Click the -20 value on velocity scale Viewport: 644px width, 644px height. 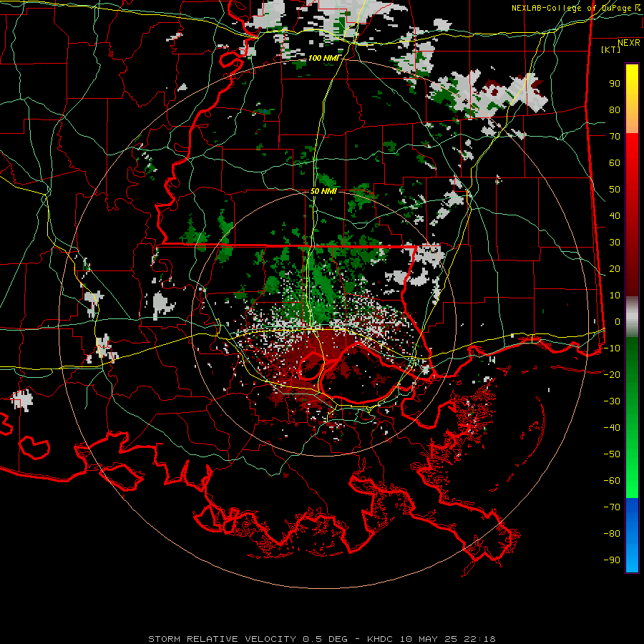tap(612, 374)
